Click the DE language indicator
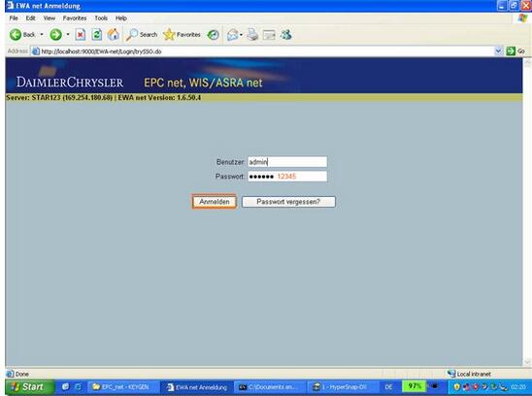Viewport: 532px width, 396px height. pyautogui.click(x=388, y=387)
